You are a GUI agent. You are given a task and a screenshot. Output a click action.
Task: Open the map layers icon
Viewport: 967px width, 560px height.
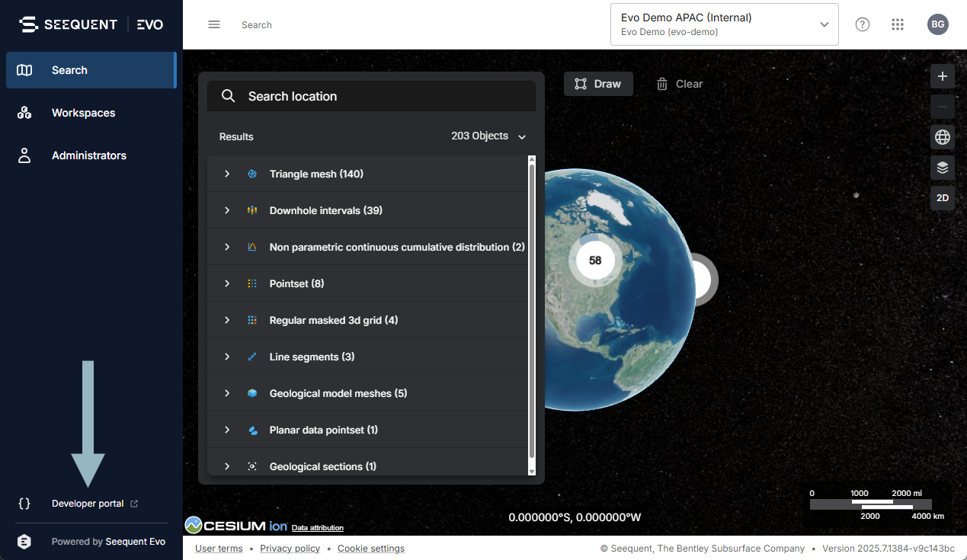click(x=943, y=168)
